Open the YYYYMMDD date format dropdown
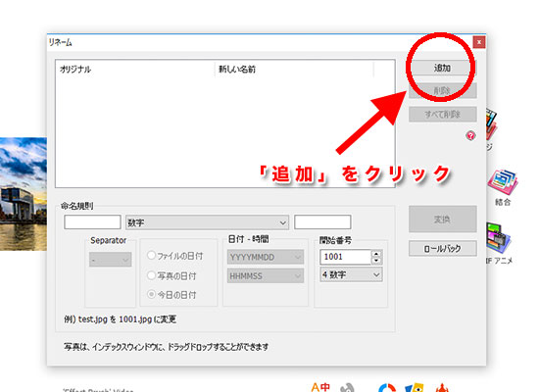 click(266, 257)
